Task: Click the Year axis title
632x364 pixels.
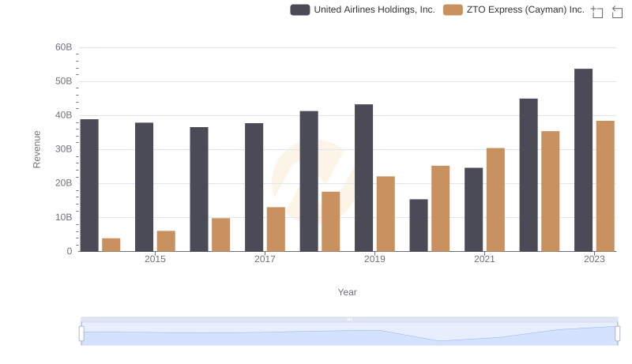Action: pyautogui.click(x=347, y=292)
